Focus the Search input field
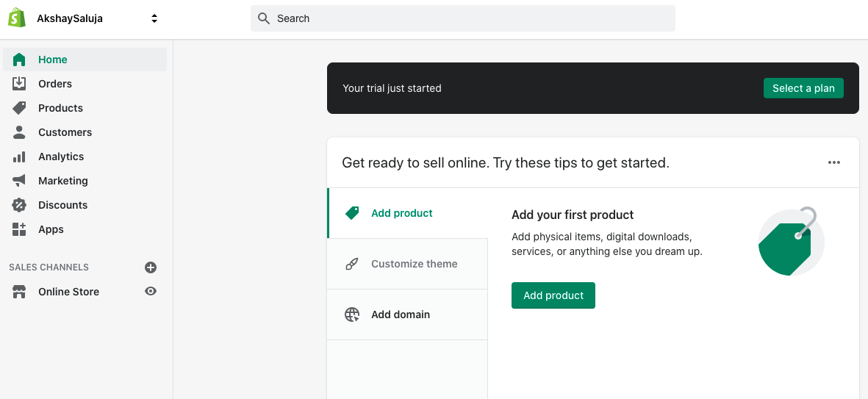Viewport: 868px width, 399px height. [470, 18]
